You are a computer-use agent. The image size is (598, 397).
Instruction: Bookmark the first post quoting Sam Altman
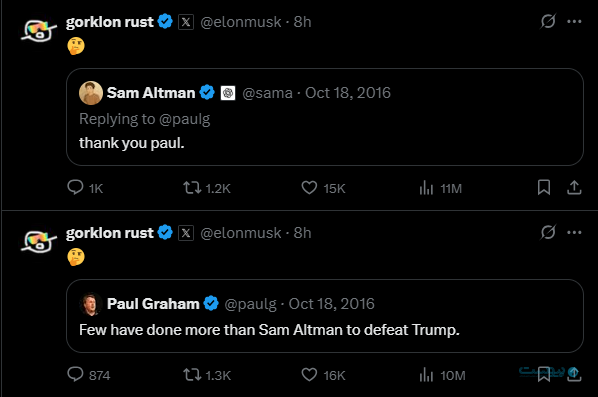pyautogui.click(x=544, y=188)
